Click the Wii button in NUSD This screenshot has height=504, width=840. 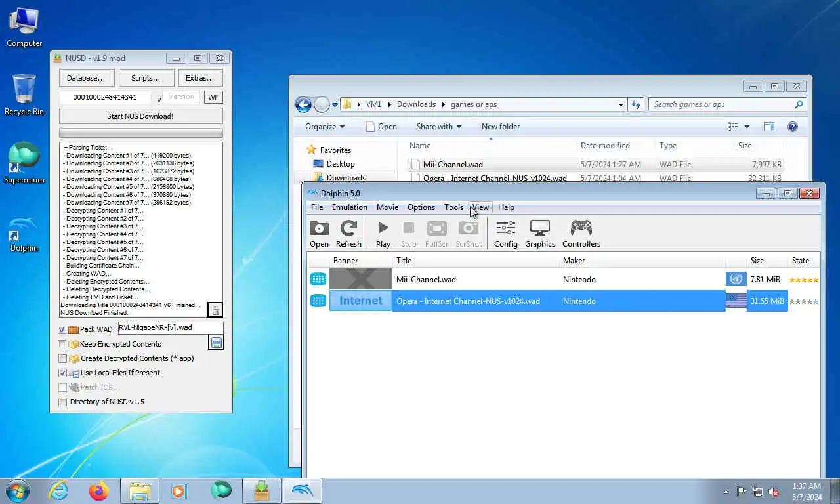(213, 98)
